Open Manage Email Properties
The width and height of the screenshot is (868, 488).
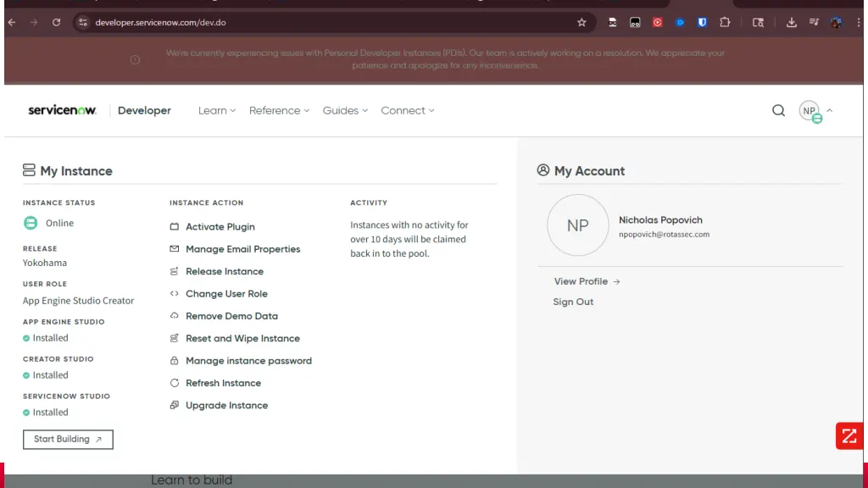(x=243, y=249)
